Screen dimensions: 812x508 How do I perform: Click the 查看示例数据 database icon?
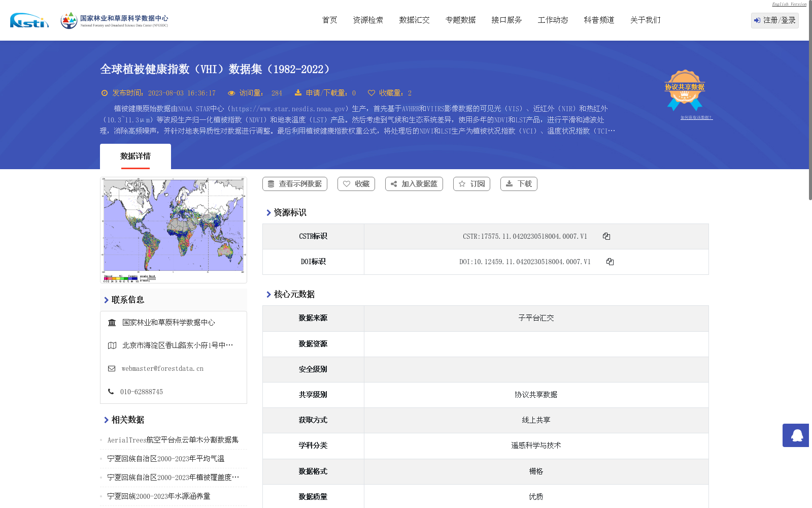(x=270, y=184)
